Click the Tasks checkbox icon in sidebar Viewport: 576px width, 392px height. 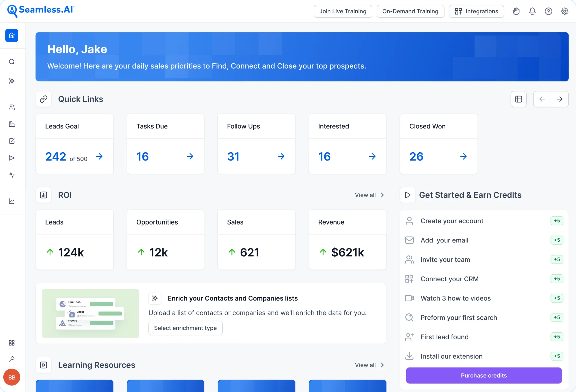pyautogui.click(x=12, y=141)
